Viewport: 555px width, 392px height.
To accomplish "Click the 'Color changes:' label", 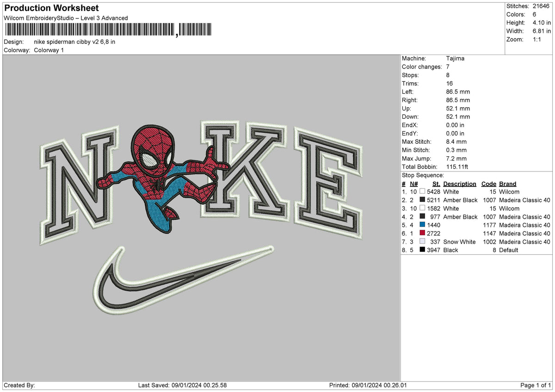I will tap(422, 67).
